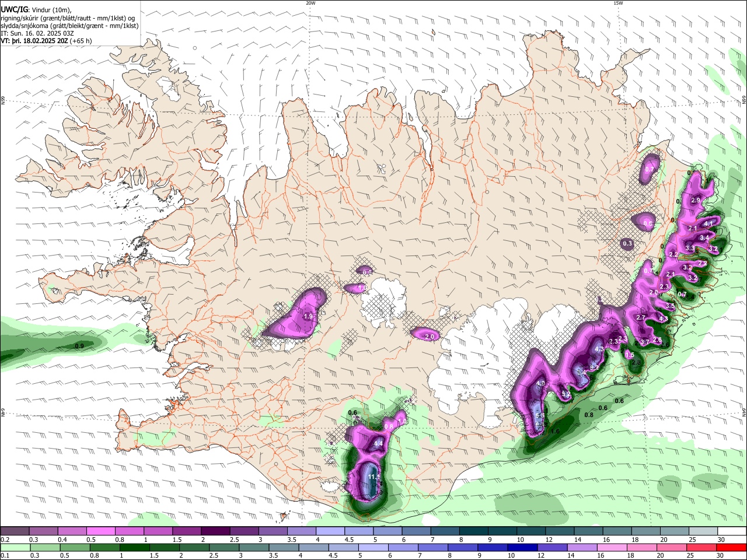Click the '0.2' label in the top legend row
This screenshot has width=747, height=560.
(5, 540)
